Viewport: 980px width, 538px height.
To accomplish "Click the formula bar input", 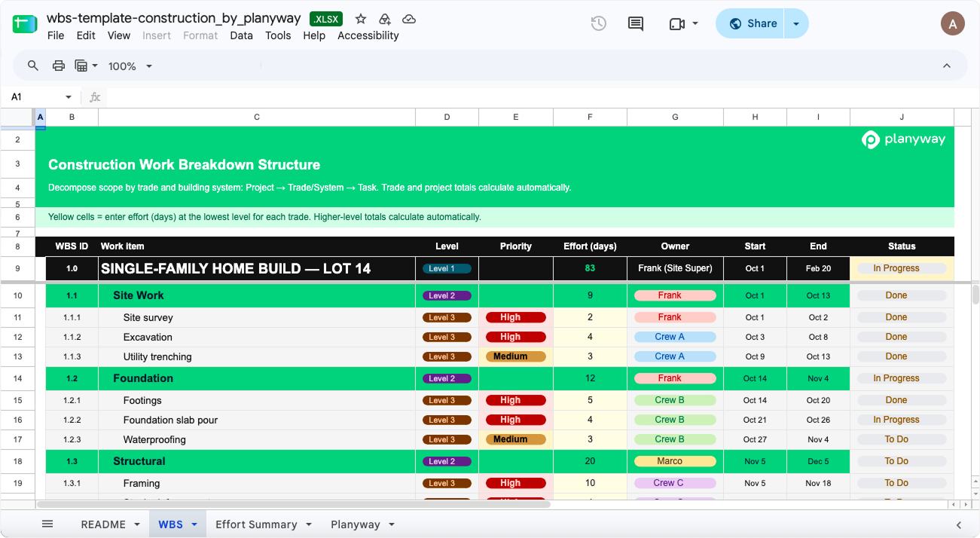I will [x=542, y=97].
